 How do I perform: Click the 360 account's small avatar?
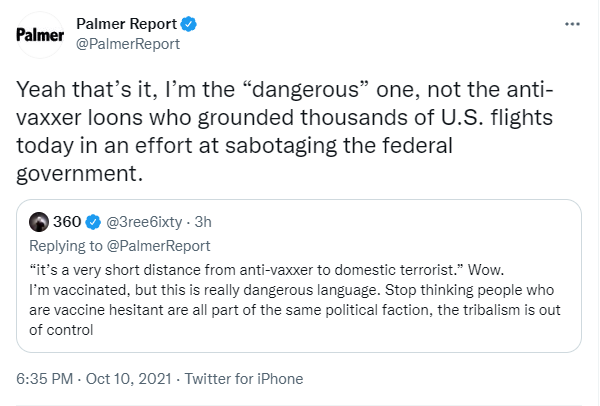[x=39, y=222]
